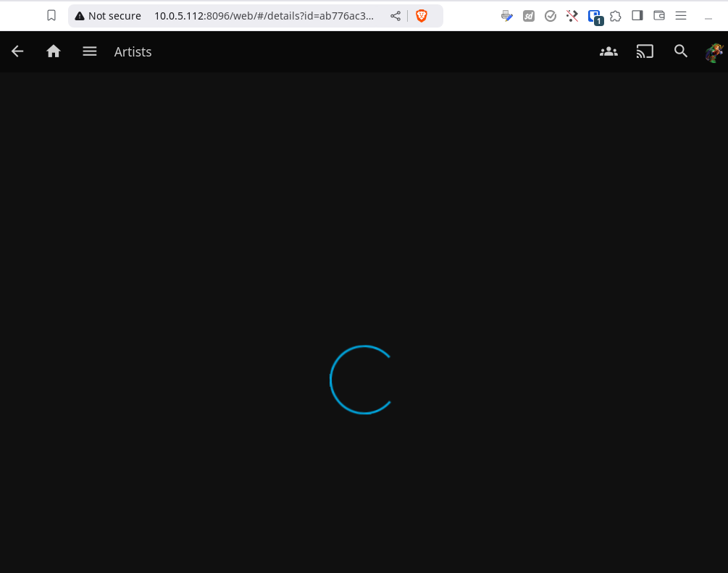Open the Brave Wallet icon

tap(659, 16)
